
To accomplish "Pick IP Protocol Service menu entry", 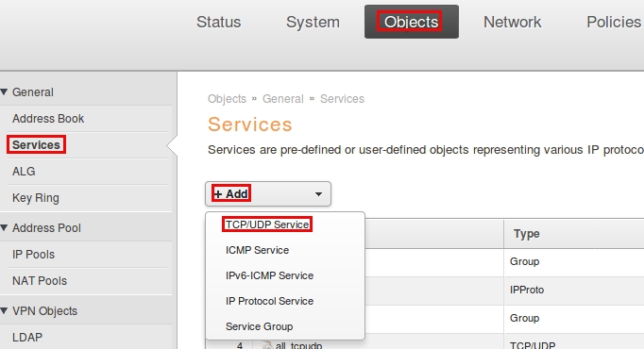I will pos(269,301).
